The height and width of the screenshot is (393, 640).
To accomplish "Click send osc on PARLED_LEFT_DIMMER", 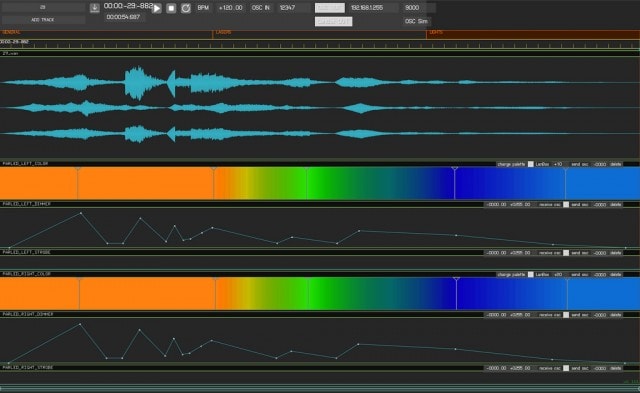I will click(x=580, y=204).
